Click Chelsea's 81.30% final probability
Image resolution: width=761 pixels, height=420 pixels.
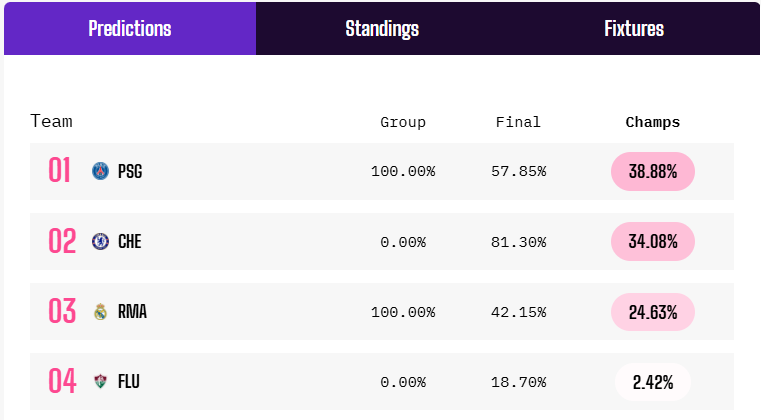tap(518, 241)
